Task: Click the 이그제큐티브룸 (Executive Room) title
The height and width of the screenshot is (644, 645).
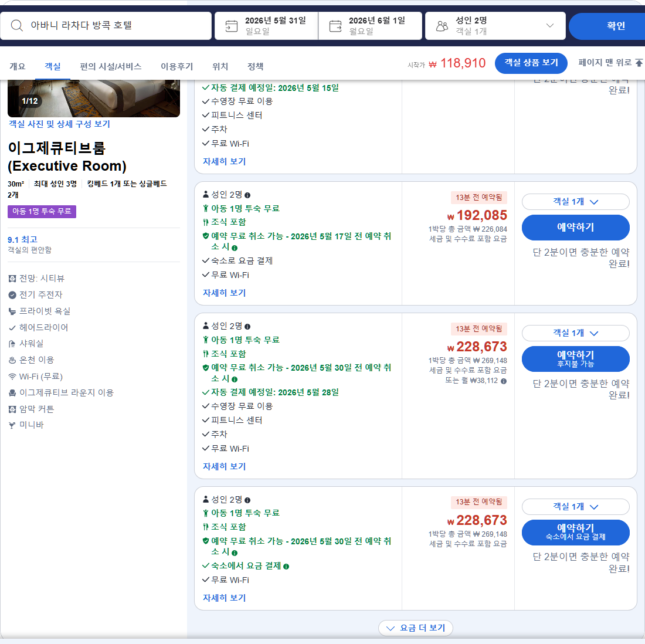Action: click(67, 157)
